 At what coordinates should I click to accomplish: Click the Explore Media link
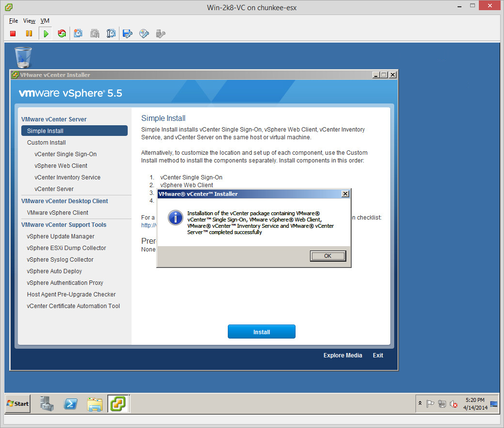(x=342, y=355)
